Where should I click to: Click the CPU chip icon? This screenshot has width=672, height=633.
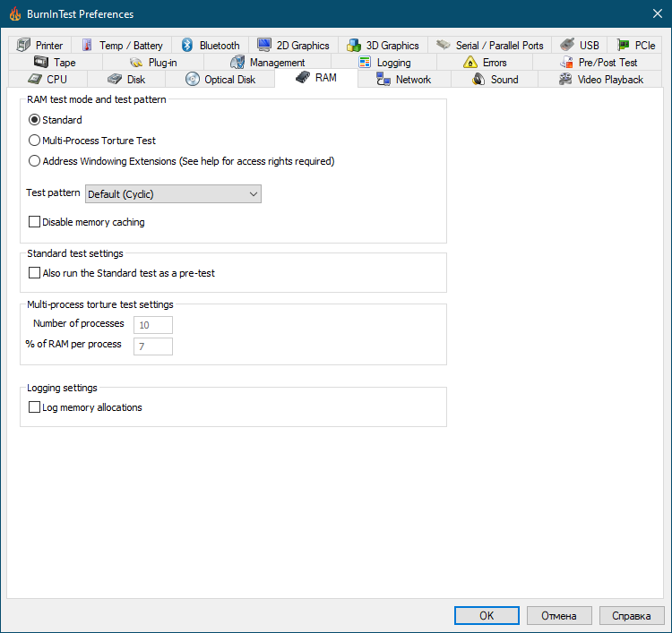coord(35,79)
